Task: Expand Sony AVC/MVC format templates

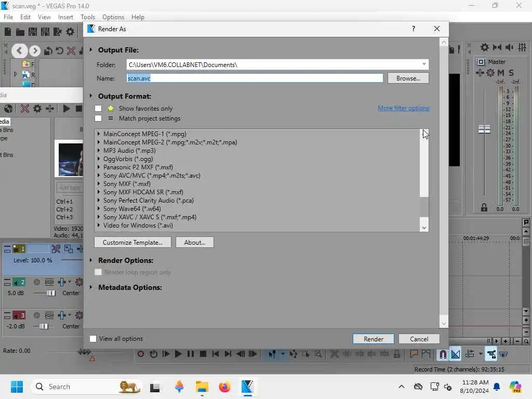Action: coord(99,176)
